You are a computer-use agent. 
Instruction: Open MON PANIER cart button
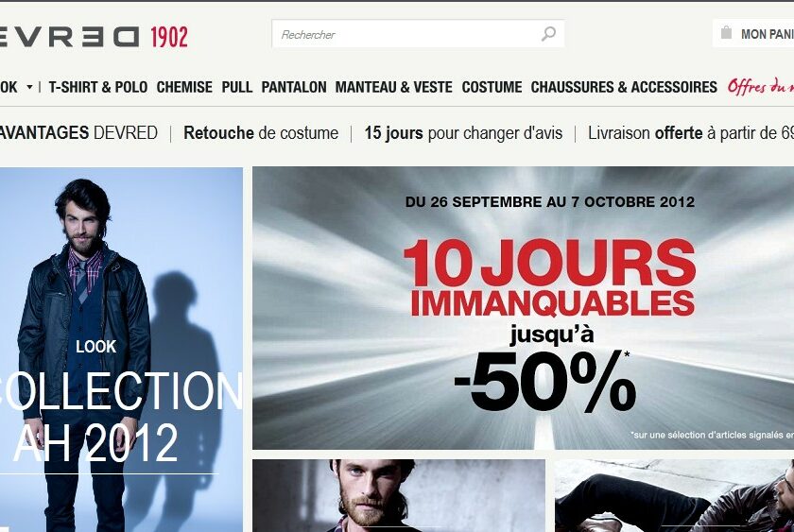[x=753, y=33]
